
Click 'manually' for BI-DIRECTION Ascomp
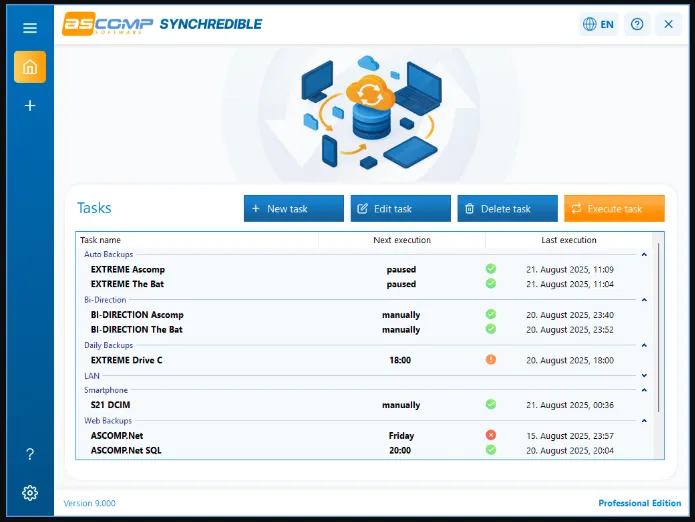[401, 315]
